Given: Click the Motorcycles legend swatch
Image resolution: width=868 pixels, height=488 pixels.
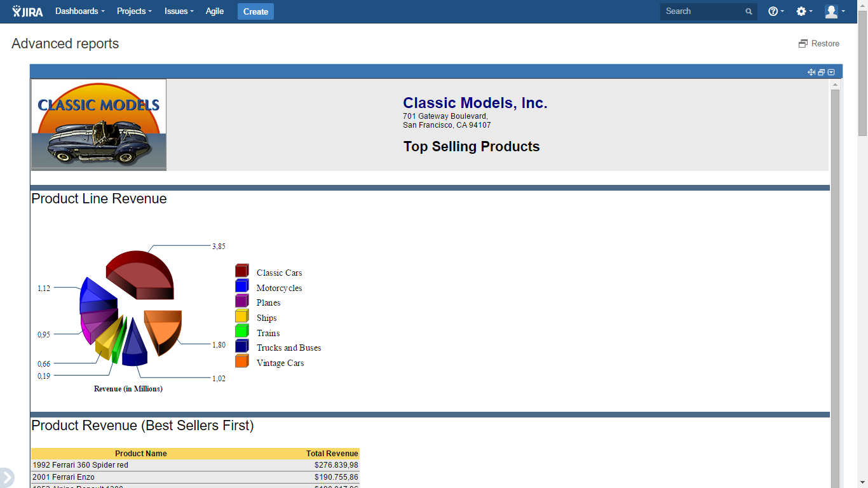Looking at the screenshot, I should pos(242,287).
